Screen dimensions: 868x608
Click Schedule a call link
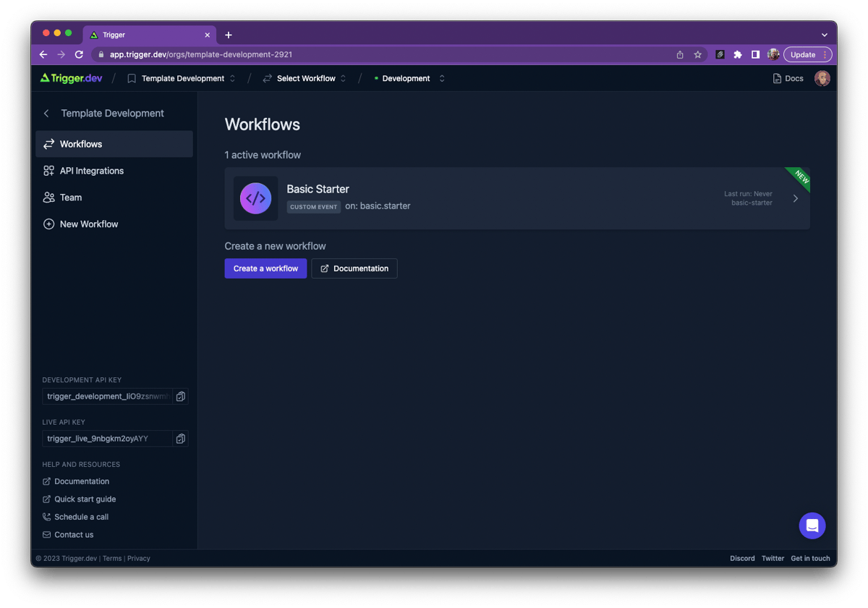[x=75, y=517]
